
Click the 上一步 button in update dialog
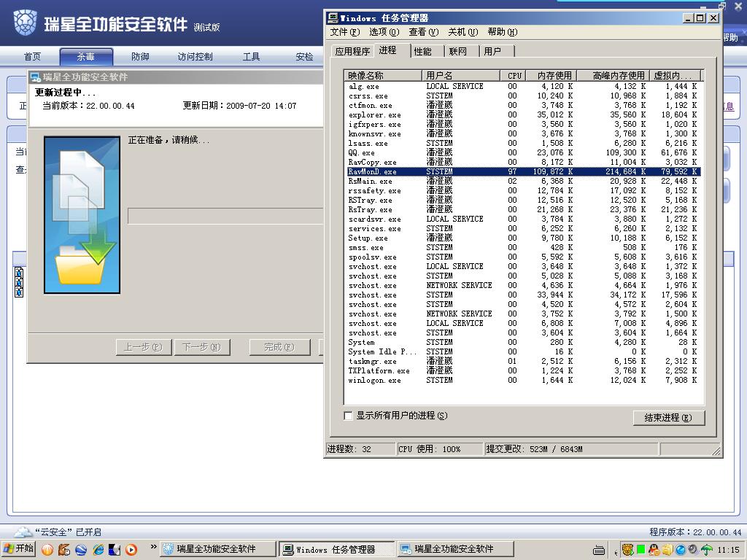pyautogui.click(x=144, y=347)
